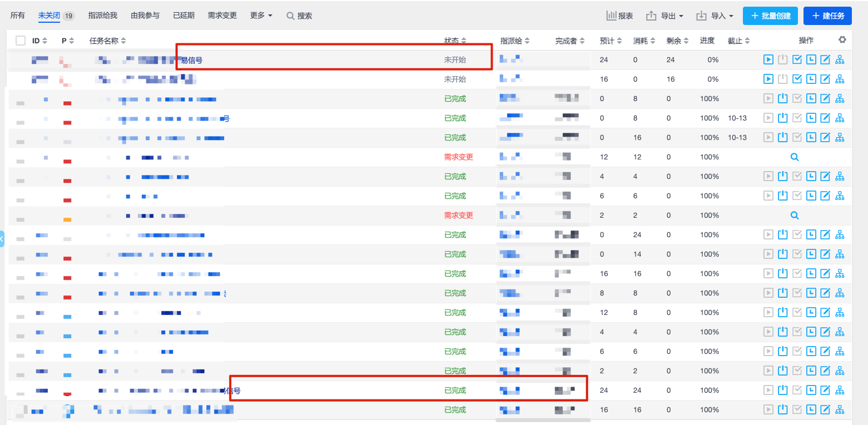Viewport: 868px width, 425px height.
Task: Start the first 未开始 task with play icon
Action: coord(768,59)
